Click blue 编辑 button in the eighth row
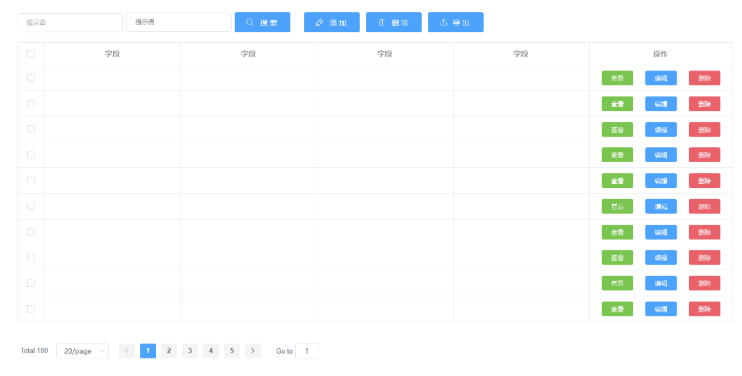 point(661,258)
